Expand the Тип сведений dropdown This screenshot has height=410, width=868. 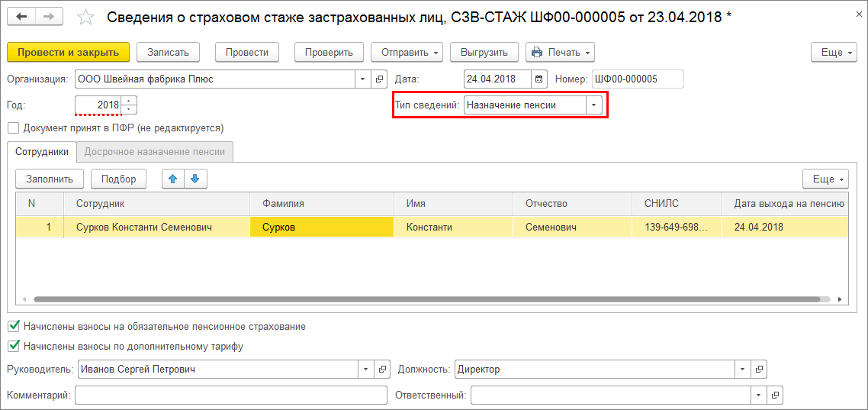click(x=594, y=105)
